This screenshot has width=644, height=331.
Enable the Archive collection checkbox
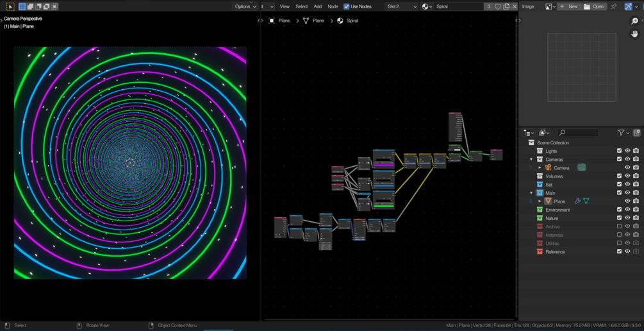pyautogui.click(x=620, y=226)
